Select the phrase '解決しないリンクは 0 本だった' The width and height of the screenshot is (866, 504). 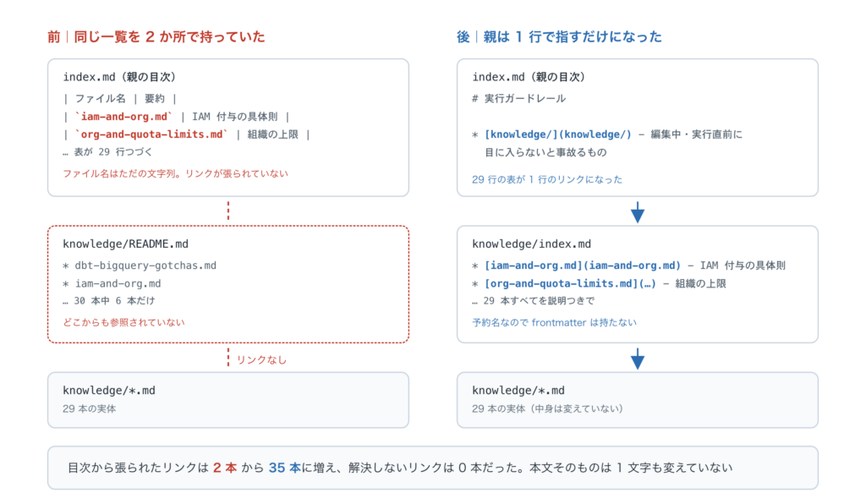(x=434, y=468)
